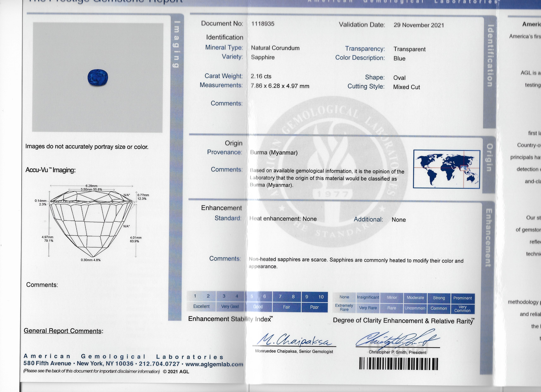Click the Minor clarity enhancement cell
This screenshot has width=541, height=392.
[392, 297]
